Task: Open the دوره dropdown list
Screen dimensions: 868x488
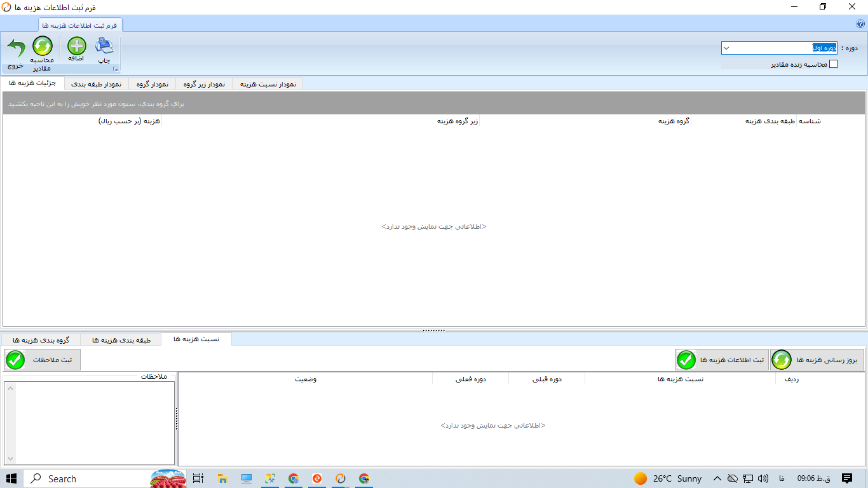Action: (727, 48)
